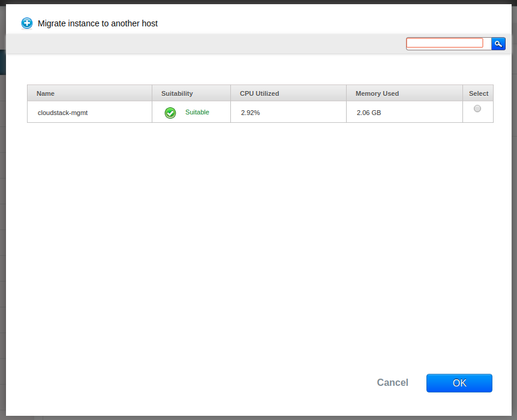
Task: Select the cloudstack-mgmt host radio button
Action: (477, 108)
